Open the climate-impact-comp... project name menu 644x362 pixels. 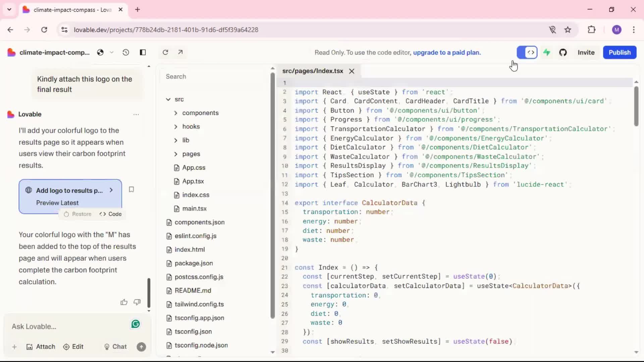coord(54,52)
